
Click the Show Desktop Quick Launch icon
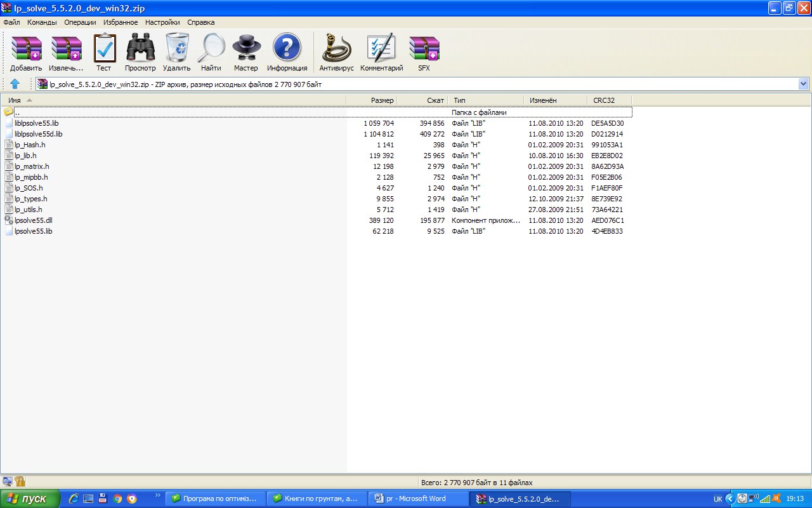88,499
